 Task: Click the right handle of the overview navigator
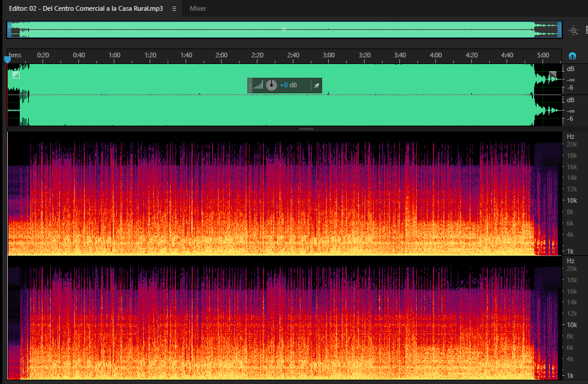coord(559,29)
